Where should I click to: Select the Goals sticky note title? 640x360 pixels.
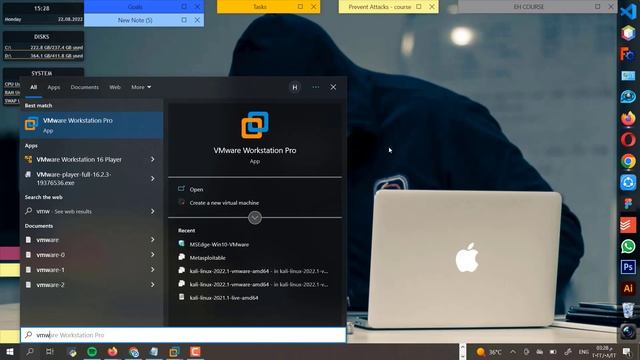pos(135,7)
